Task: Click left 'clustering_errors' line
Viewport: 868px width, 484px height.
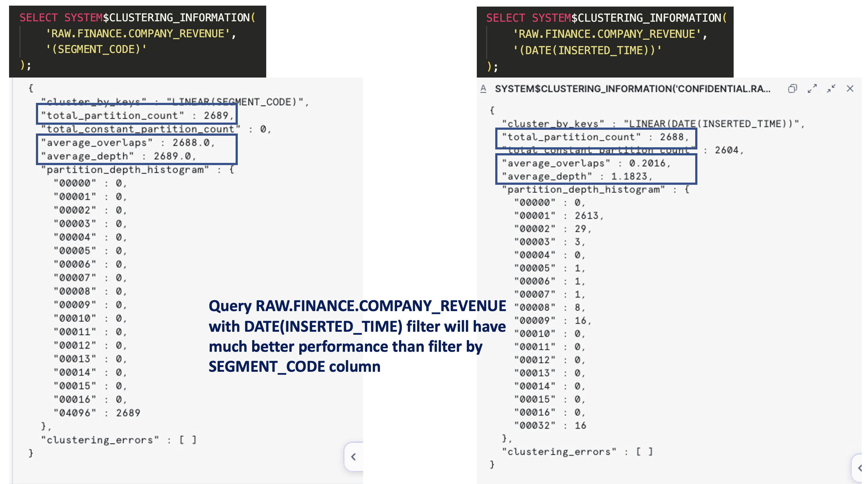Action: tap(119, 440)
